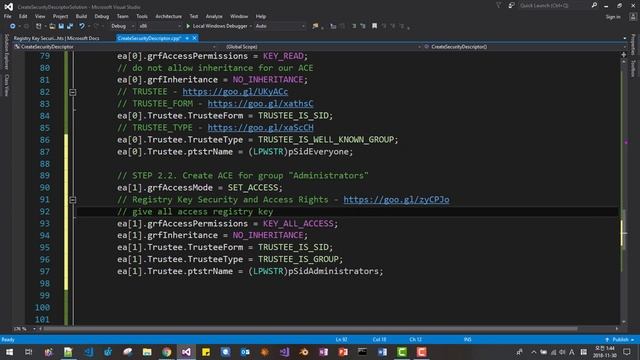
Task: Open Chrome from the taskbar
Action: point(167,352)
